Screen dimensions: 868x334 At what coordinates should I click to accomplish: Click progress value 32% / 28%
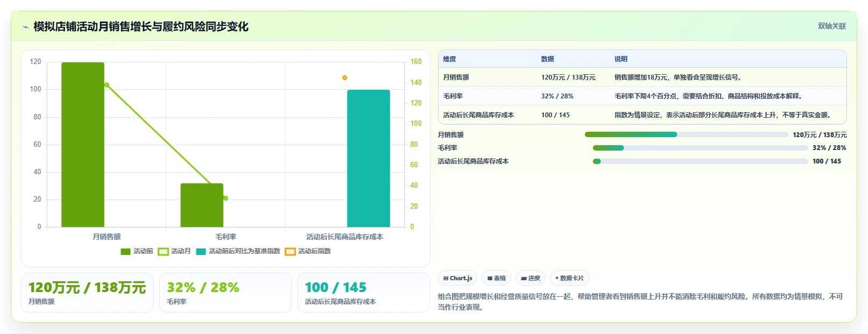pyautogui.click(x=829, y=148)
